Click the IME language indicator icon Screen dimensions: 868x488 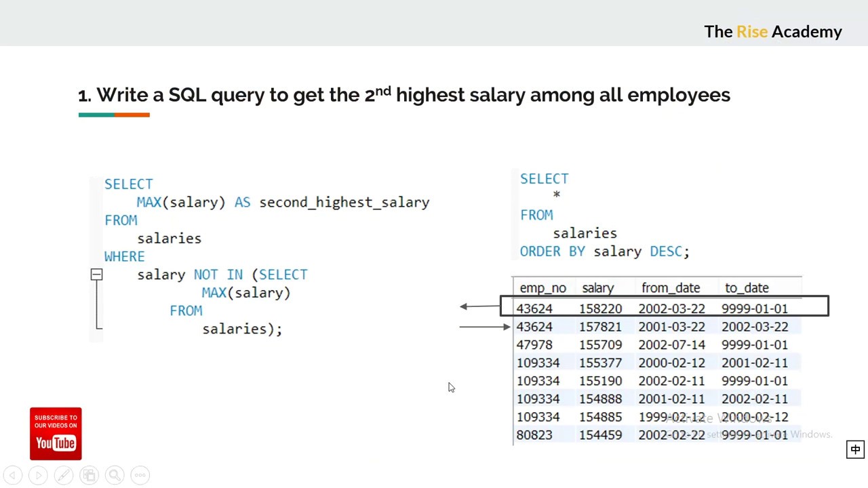(856, 449)
